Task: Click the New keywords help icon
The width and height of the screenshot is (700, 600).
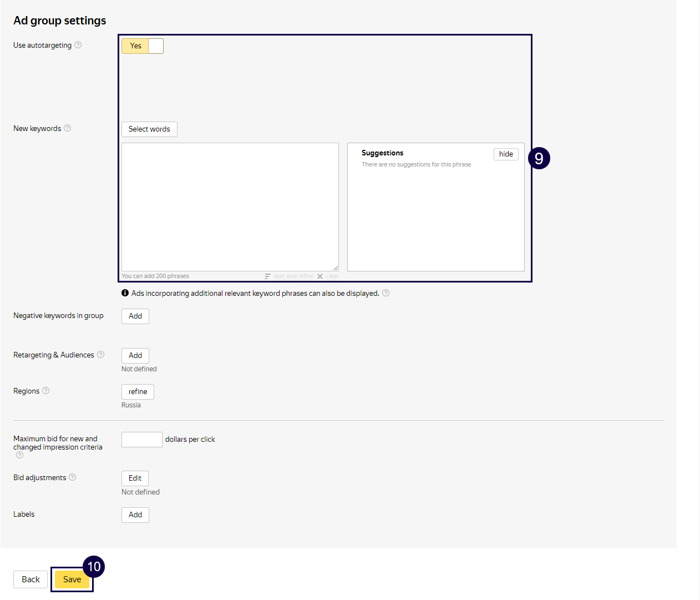Action: pos(68,128)
